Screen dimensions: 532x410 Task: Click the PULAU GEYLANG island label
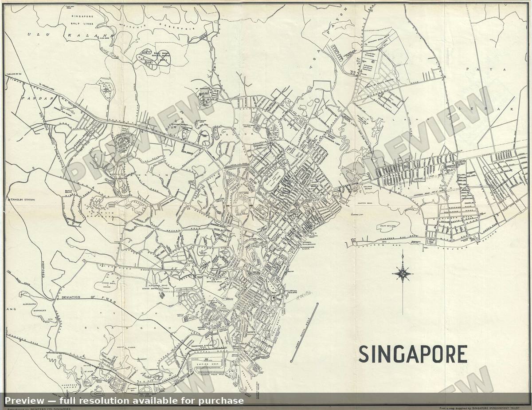[387, 226]
